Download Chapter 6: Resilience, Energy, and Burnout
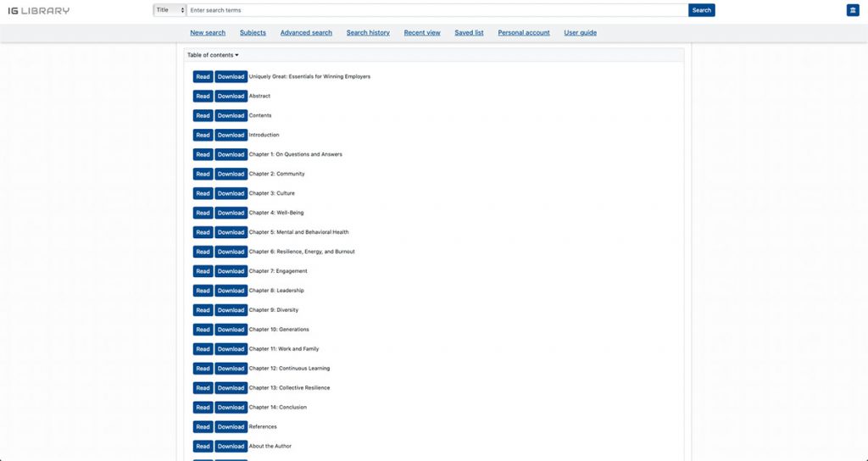 click(231, 252)
